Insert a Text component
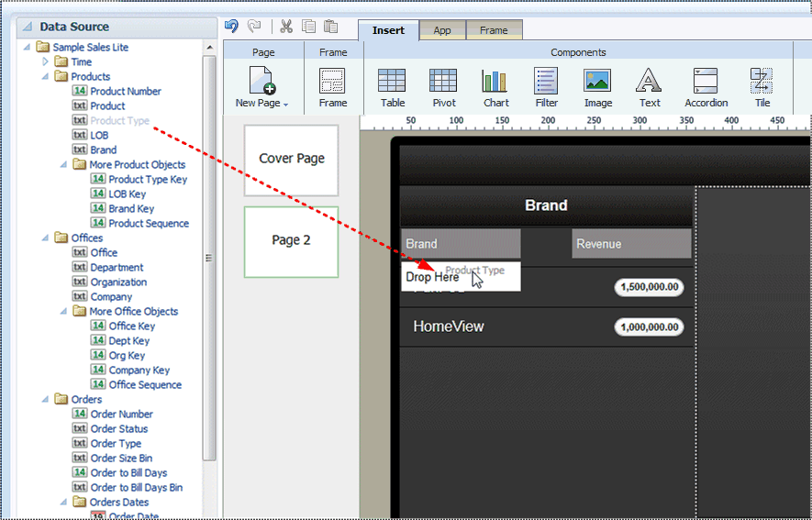Image resolution: width=812 pixels, height=520 pixels. click(649, 87)
